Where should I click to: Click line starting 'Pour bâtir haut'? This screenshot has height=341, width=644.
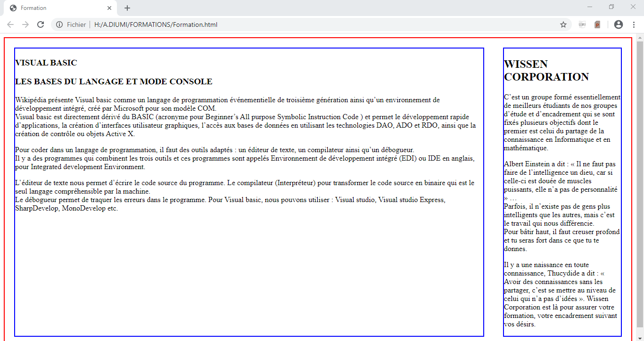(562, 240)
